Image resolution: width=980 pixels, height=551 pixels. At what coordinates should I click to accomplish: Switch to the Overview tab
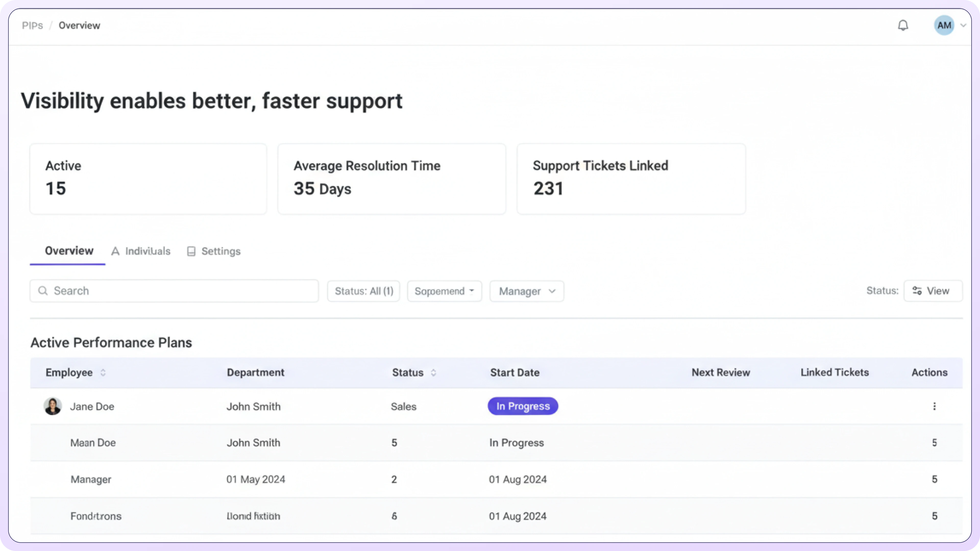(69, 251)
